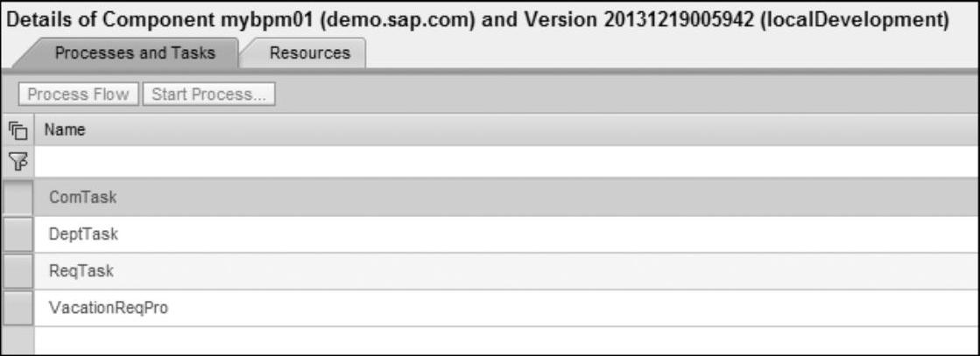Click the Process Flow button

pos(79,94)
